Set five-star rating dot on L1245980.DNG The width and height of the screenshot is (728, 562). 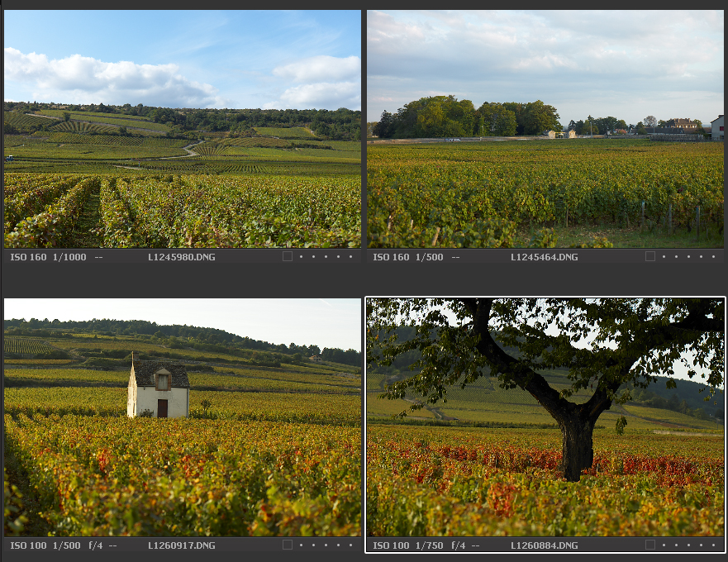[x=350, y=257]
